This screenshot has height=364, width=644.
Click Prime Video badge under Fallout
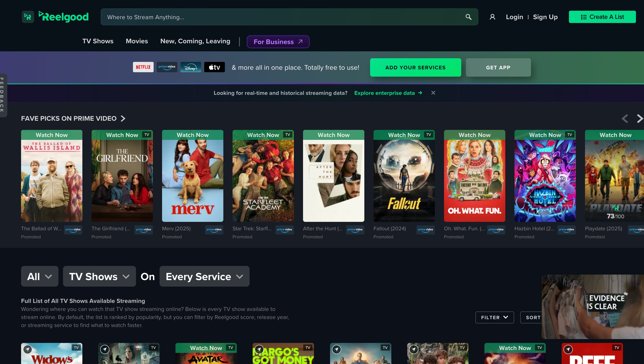(x=425, y=230)
